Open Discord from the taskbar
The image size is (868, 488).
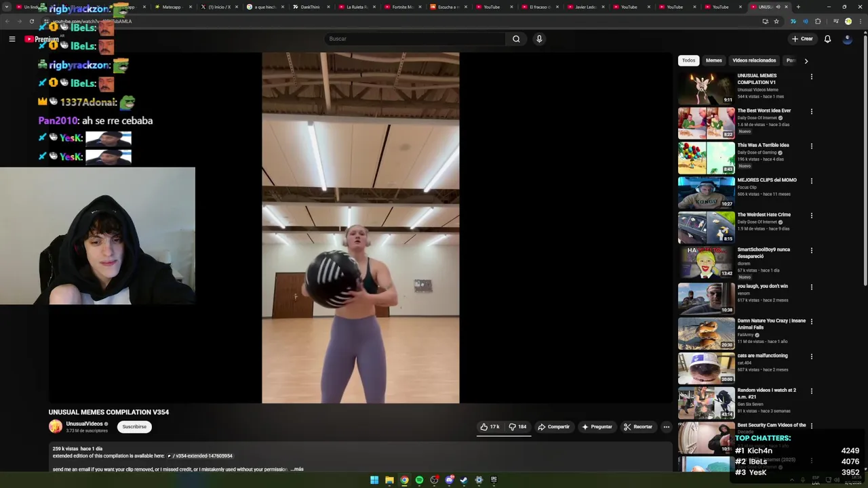449,480
